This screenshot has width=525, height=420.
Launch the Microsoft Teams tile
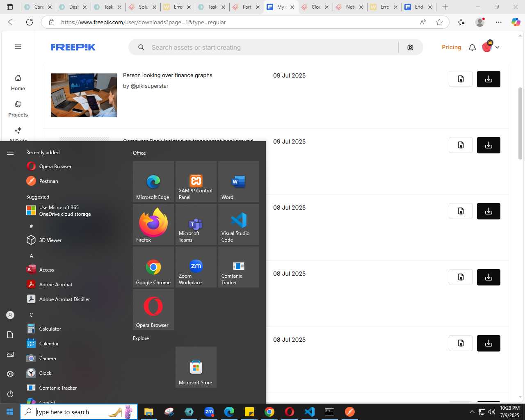196,224
